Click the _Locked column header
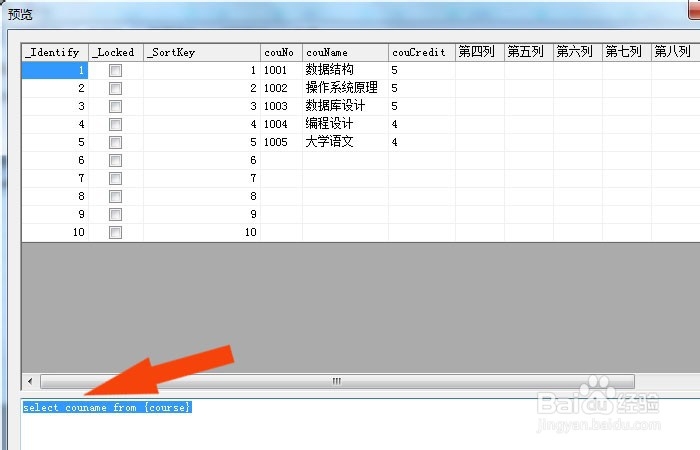Viewport: 700px width, 450px height. [x=116, y=53]
